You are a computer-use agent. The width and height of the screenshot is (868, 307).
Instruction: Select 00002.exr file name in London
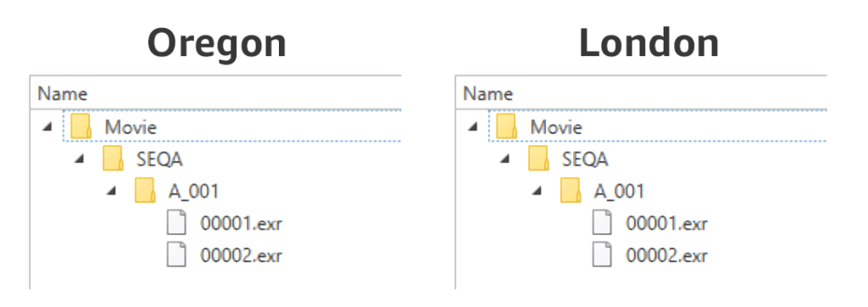point(666,255)
